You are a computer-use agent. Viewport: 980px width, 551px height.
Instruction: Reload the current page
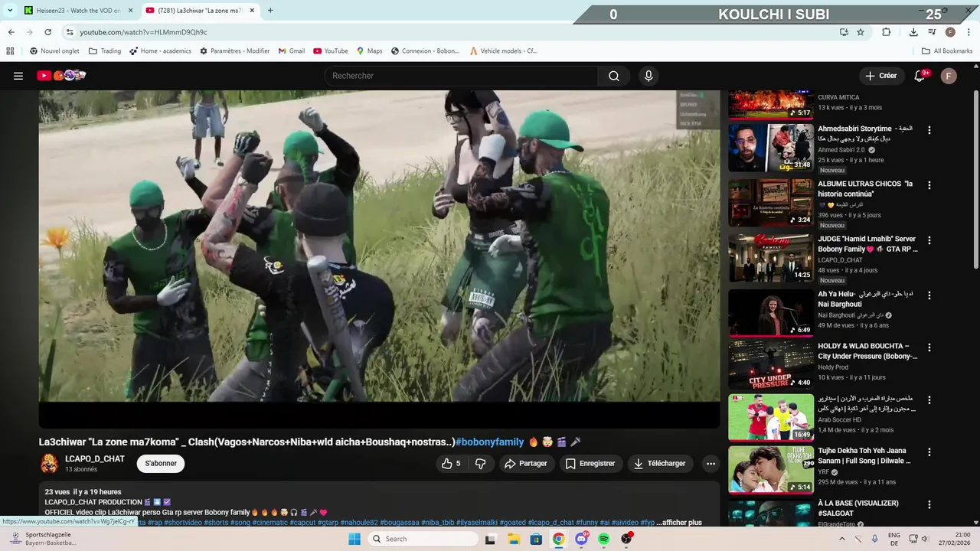pyautogui.click(x=47, y=32)
